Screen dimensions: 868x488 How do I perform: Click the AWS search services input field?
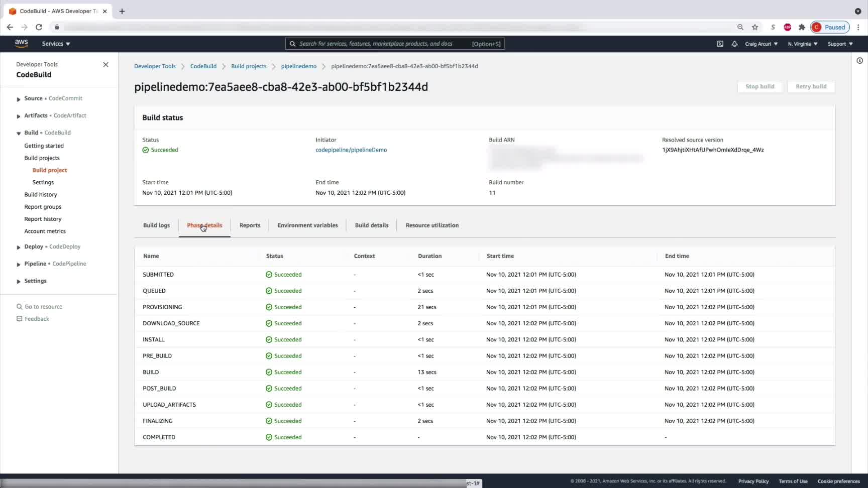(395, 44)
